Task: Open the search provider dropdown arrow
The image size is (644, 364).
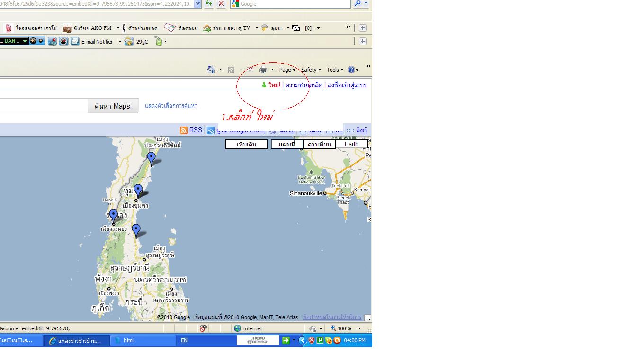Action: tap(366, 4)
